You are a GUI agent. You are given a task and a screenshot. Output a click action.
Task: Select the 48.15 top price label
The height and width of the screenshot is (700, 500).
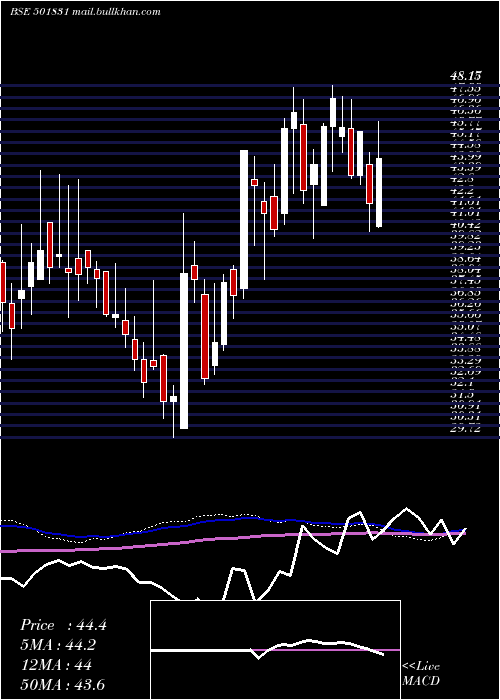click(465, 77)
